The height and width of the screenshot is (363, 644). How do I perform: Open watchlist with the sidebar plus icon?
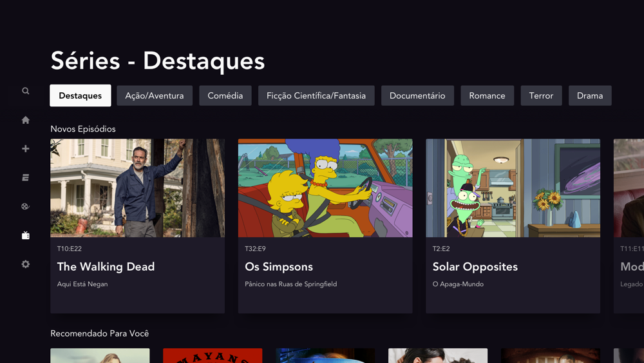click(26, 148)
